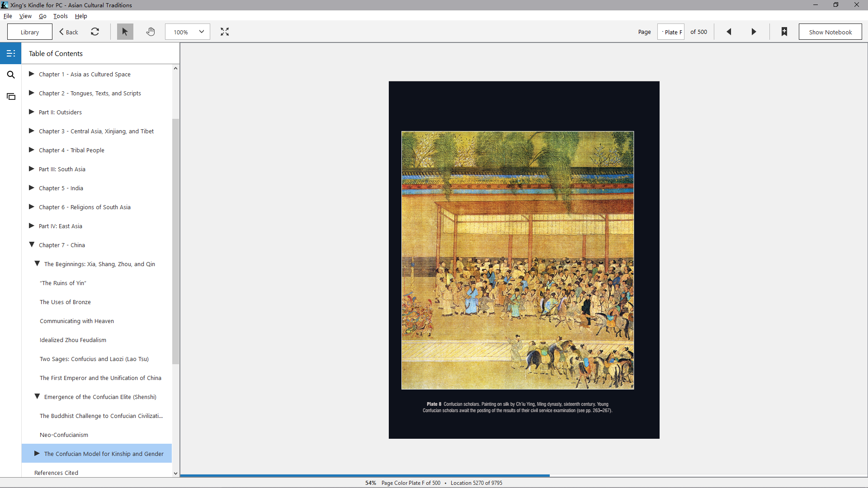Open References Cited entry
868x488 pixels.
click(x=56, y=473)
